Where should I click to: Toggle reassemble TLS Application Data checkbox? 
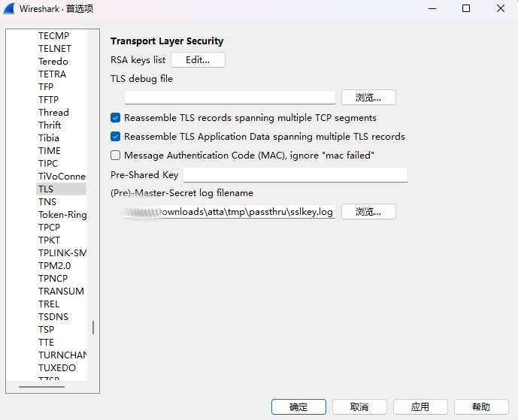click(x=115, y=136)
